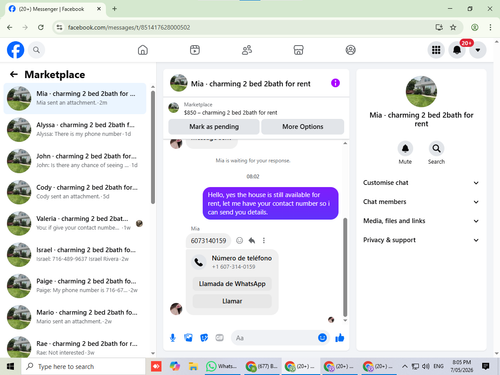Open the Marketplace store icon
The image size is (500, 375).
point(298,50)
